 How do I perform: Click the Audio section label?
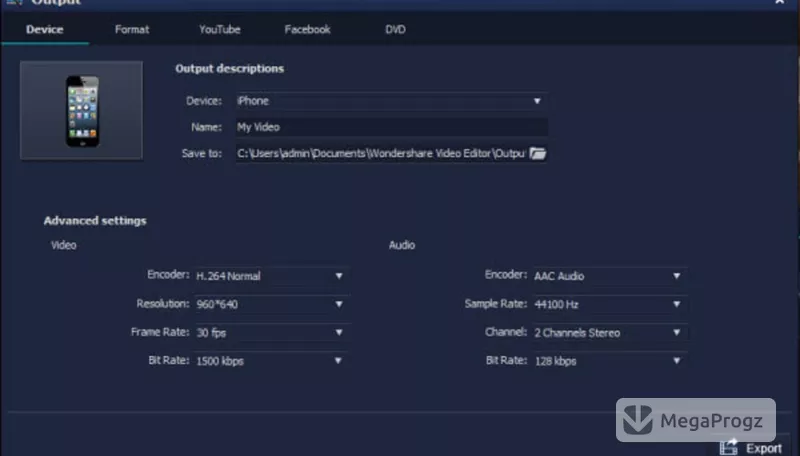(x=402, y=245)
